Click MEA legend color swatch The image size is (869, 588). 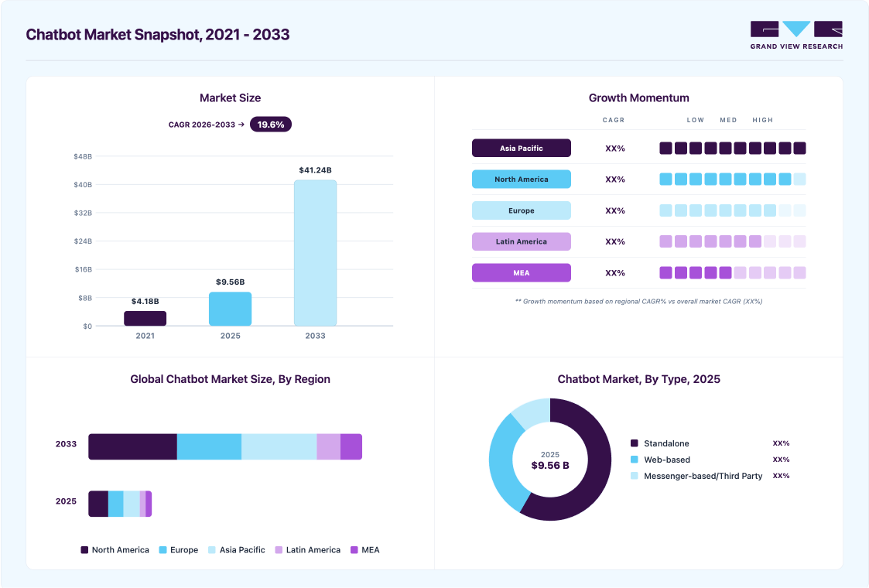click(x=354, y=550)
